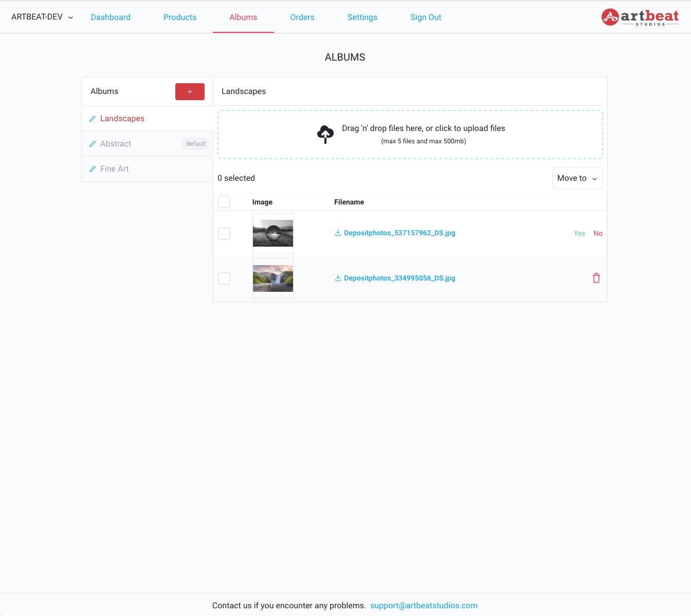Open the Products tab
The width and height of the screenshot is (691, 616).
click(180, 17)
